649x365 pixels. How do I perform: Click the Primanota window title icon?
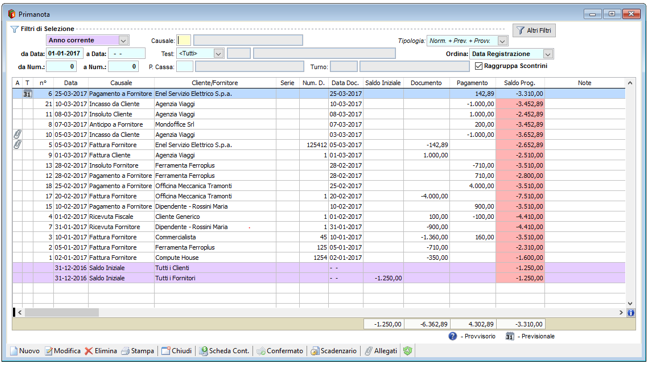pos(12,14)
